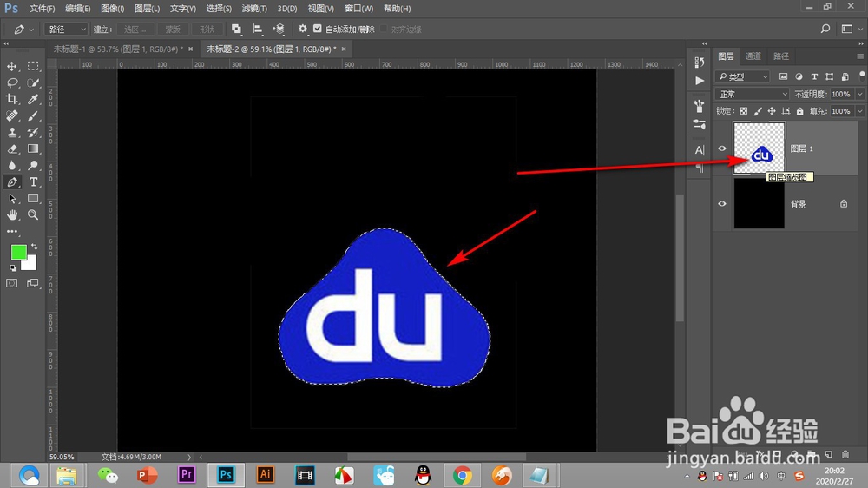
Task: Select the Lasso tool
Action: [11, 83]
